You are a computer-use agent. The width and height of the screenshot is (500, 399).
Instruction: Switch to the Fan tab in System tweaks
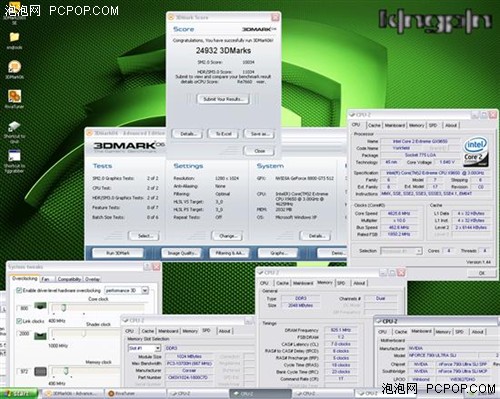45,279
